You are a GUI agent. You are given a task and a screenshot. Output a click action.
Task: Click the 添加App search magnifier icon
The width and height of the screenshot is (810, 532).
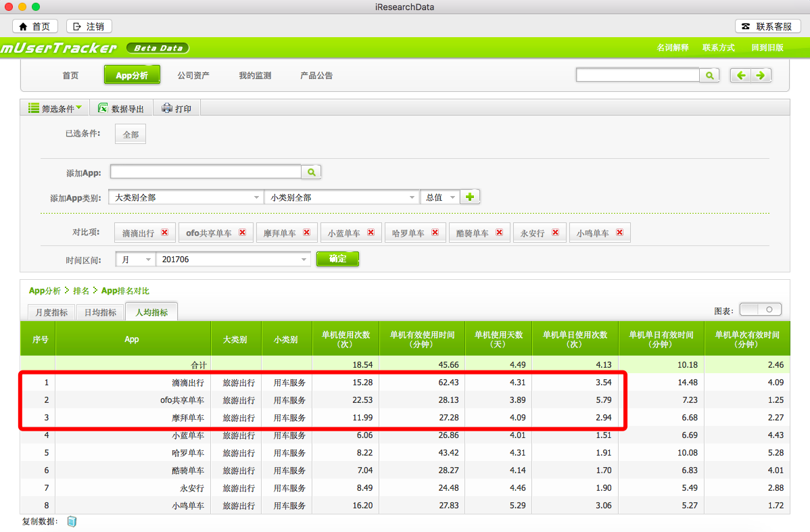click(x=311, y=172)
